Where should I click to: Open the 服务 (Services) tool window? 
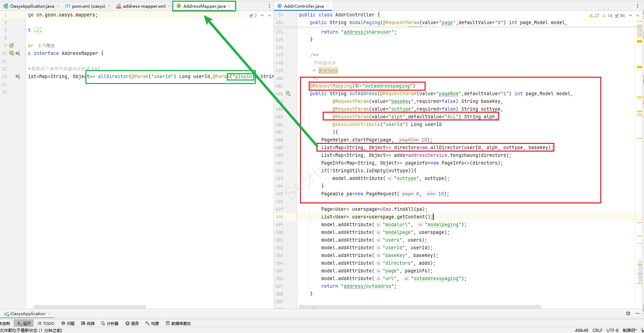pos(132,323)
